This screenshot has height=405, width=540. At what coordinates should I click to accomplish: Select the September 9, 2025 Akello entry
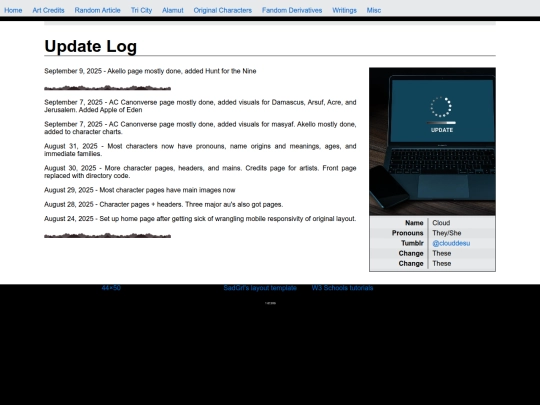pyautogui.click(x=150, y=71)
